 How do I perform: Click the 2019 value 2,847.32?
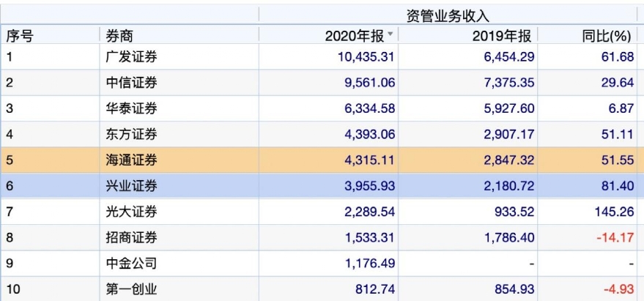(509, 160)
